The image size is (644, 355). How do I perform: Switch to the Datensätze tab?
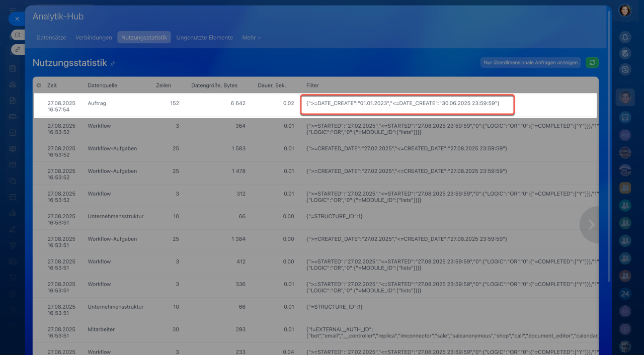tap(51, 38)
